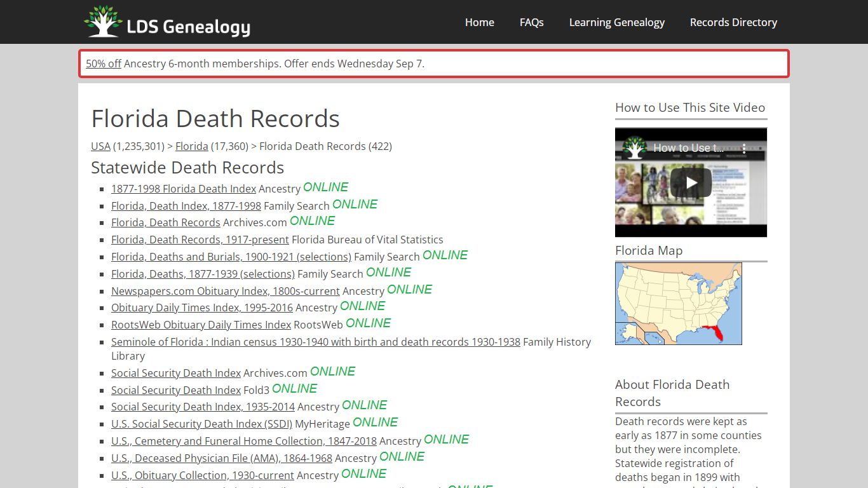Open 1877-1998 Florida Death Index link
This screenshot has width=868, height=488.
tap(184, 189)
